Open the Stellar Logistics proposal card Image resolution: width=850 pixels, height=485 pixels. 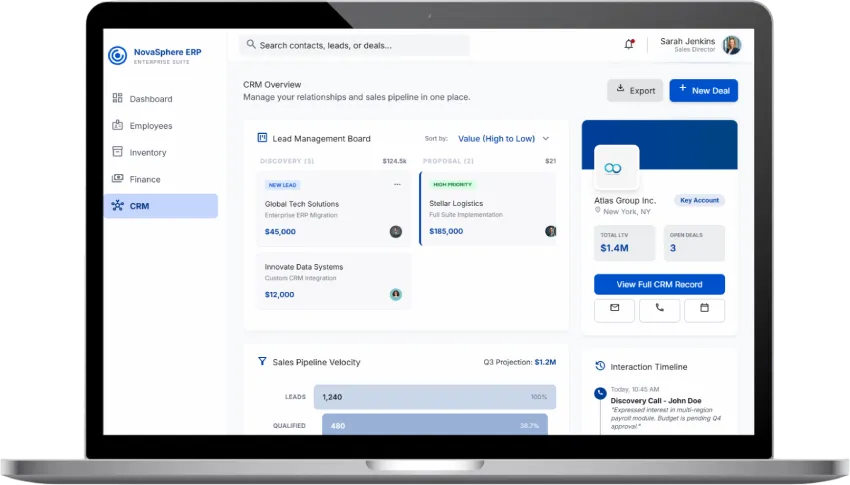(488, 209)
